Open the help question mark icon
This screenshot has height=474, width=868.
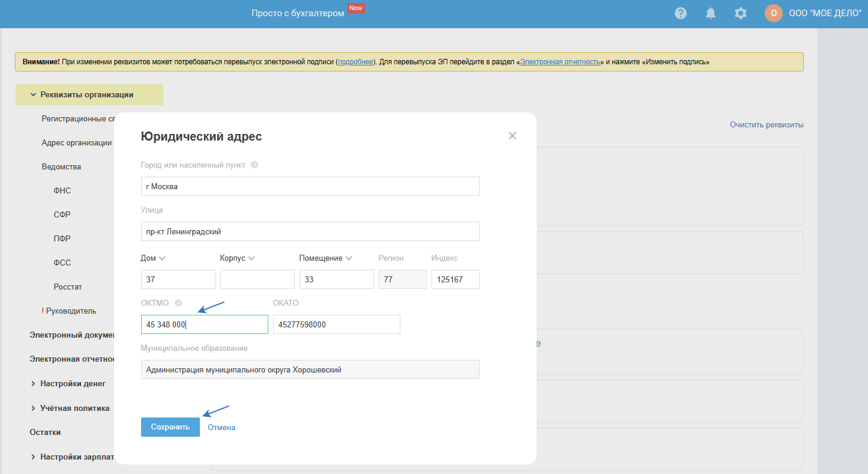(680, 13)
